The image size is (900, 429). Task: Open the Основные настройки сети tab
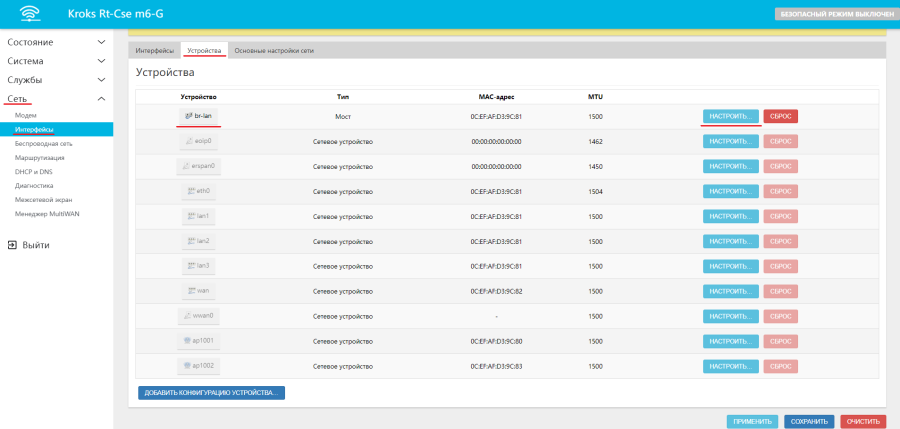(274, 50)
